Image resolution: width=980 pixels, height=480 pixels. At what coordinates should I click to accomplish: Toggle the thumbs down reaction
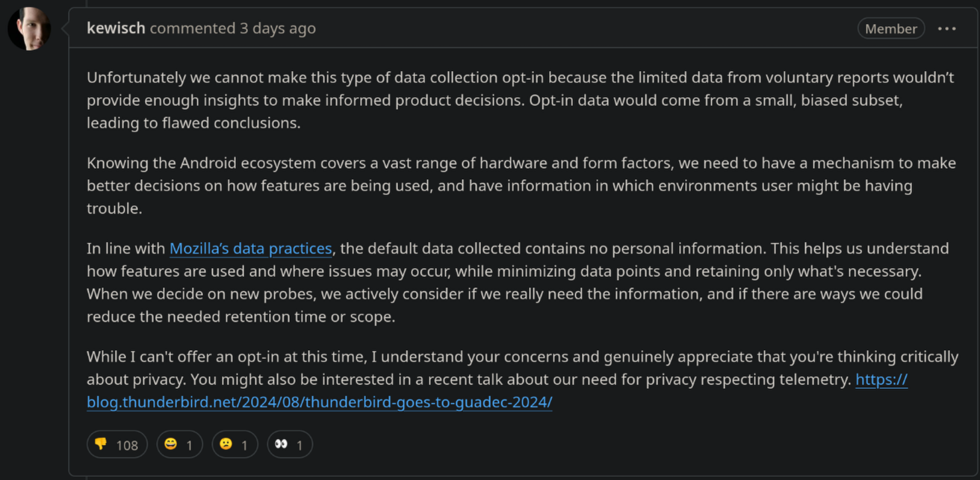(117, 445)
